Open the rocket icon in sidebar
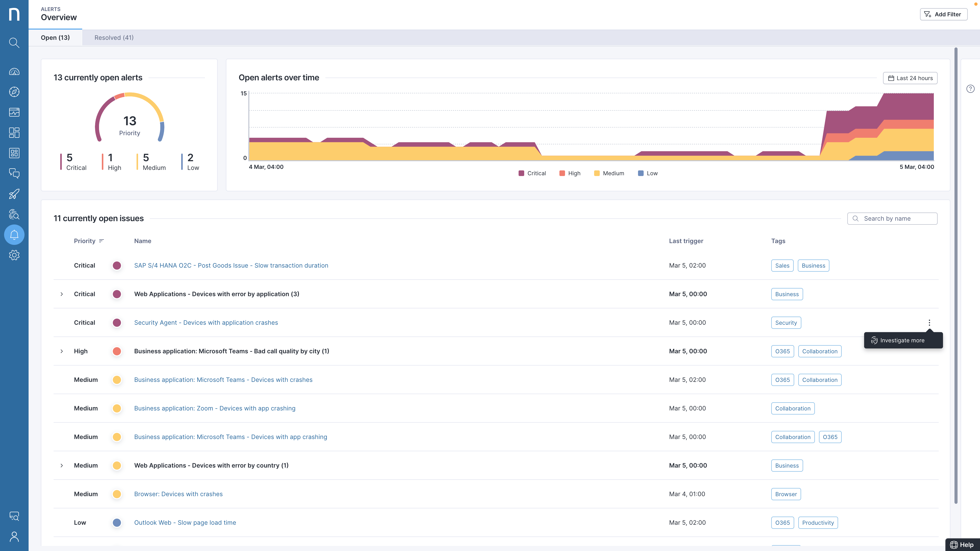 (14, 194)
